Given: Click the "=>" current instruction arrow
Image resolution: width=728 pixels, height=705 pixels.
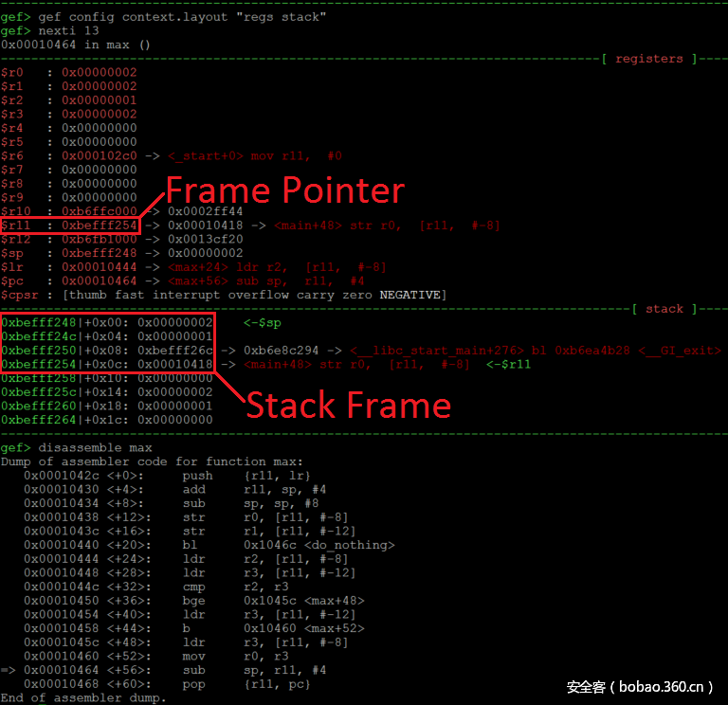Looking at the screenshot, I should tap(9, 670).
